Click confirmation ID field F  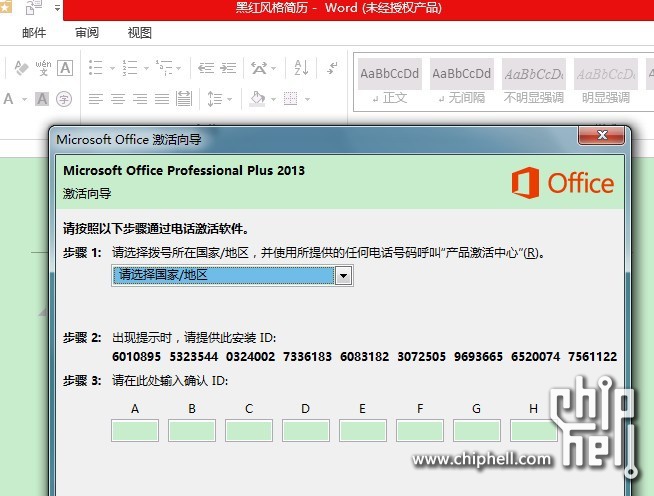click(x=420, y=431)
